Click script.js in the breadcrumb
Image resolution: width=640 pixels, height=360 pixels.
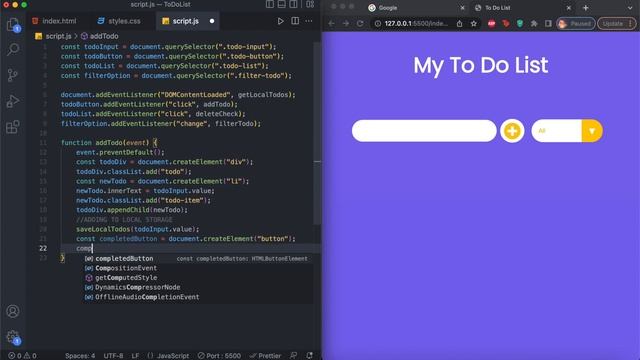pyautogui.click(x=58, y=36)
